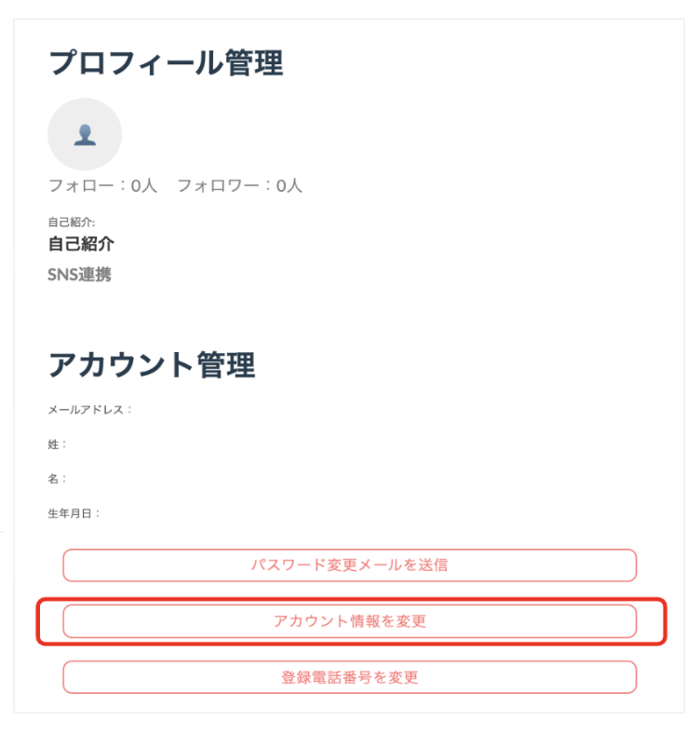Screen dimensions: 700x734
Task: Open the SNS連携 section
Action: 79,274
